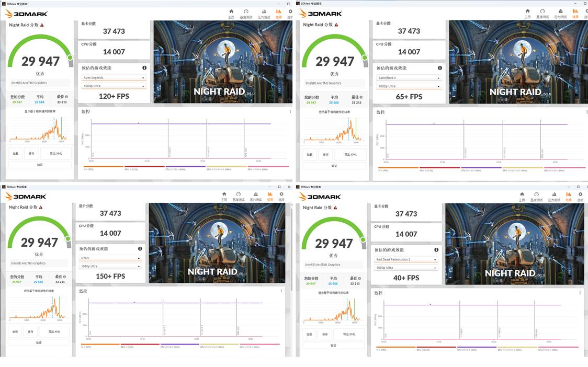Open Benchmarks icon in the Battlefield V window
The height and width of the screenshot is (367, 588).
coord(542,12)
